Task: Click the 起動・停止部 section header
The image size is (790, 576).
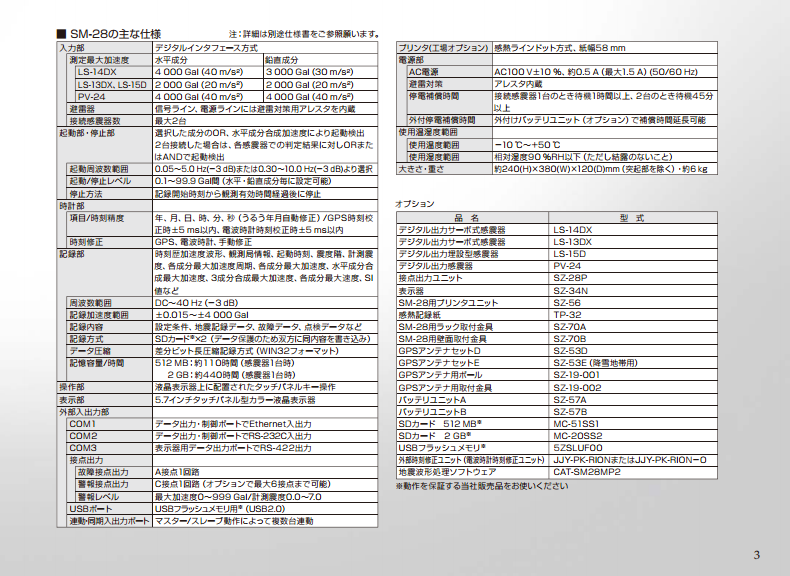Action: click(x=82, y=132)
